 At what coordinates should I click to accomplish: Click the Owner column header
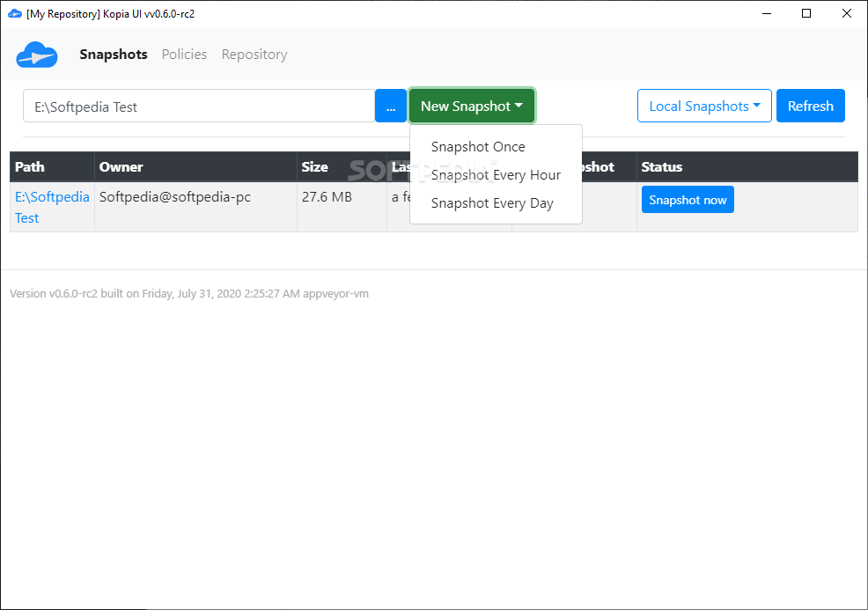121,166
